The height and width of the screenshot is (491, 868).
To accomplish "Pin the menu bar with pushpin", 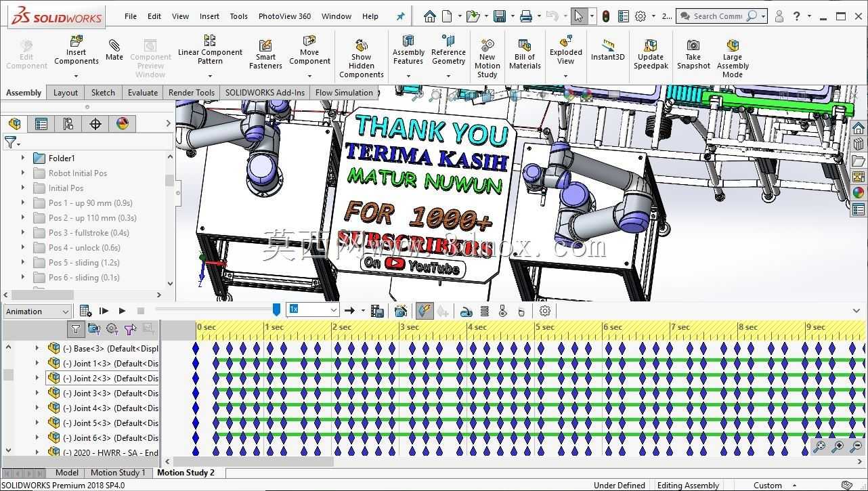I will pos(400,16).
